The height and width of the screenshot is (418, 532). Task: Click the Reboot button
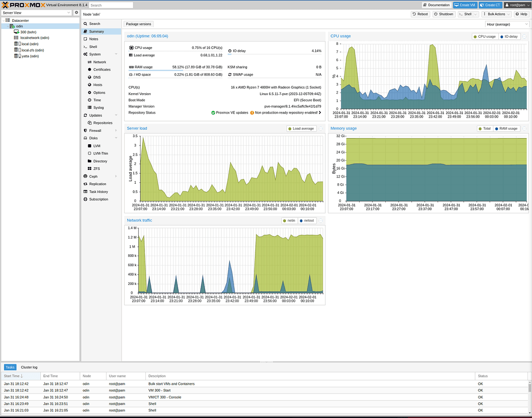(x=420, y=14)
